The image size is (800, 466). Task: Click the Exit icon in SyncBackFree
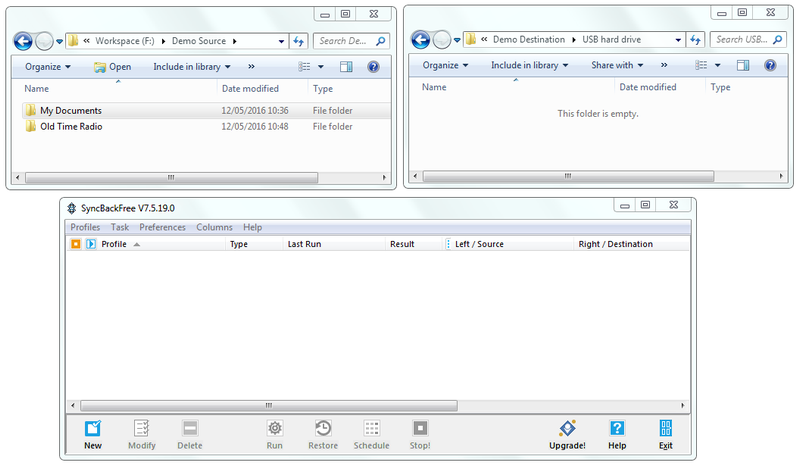(665, 428)
